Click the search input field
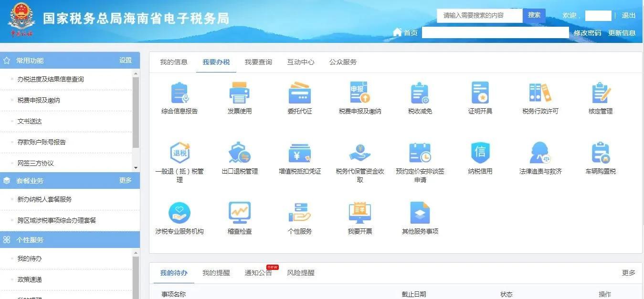The image size is (644, 299). pyautogui.click(x=480, y=15)
